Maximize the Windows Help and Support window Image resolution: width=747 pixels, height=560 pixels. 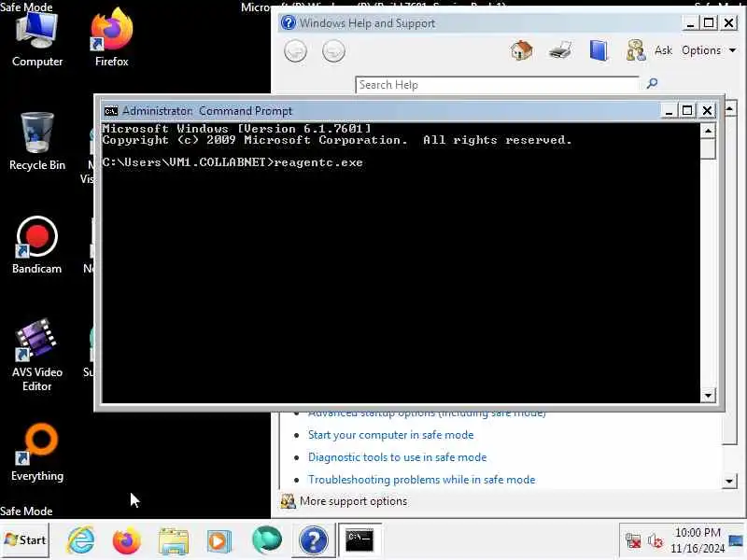[709, 22]
